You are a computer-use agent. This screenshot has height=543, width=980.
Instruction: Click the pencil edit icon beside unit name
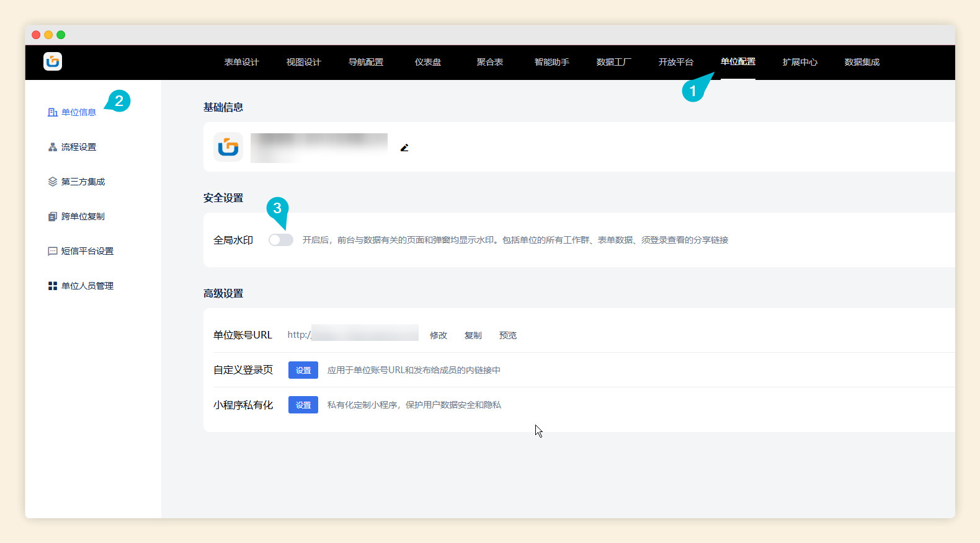[404, 148]
